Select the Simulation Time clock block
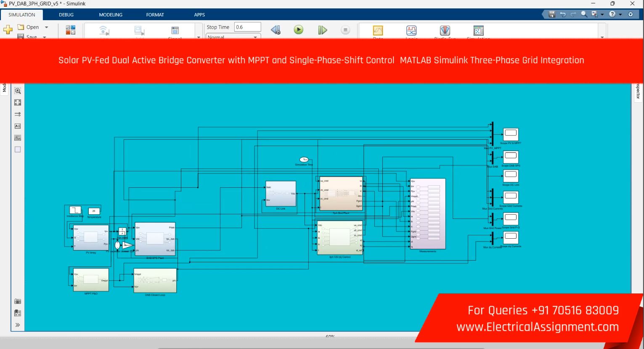644x349 pixels. 304,160
